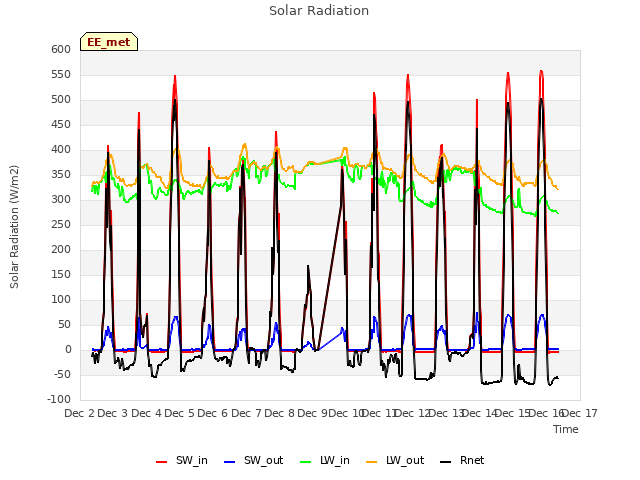
Task: Click the '100' y-axis tick label
Action: tap(61, 300)
